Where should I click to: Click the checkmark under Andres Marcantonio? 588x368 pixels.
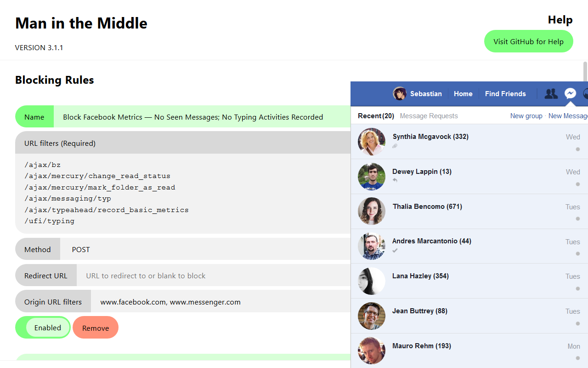tap(395, 251)
